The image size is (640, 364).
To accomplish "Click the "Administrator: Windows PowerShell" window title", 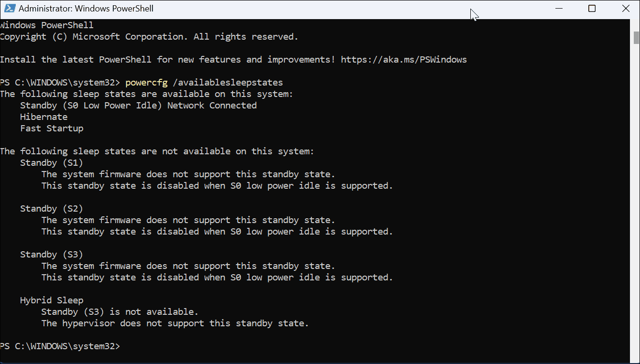I will pos(86,9).
